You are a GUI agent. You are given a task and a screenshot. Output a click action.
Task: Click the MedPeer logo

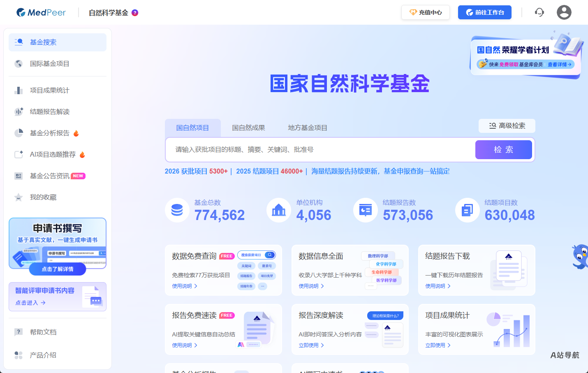point(41,12)
